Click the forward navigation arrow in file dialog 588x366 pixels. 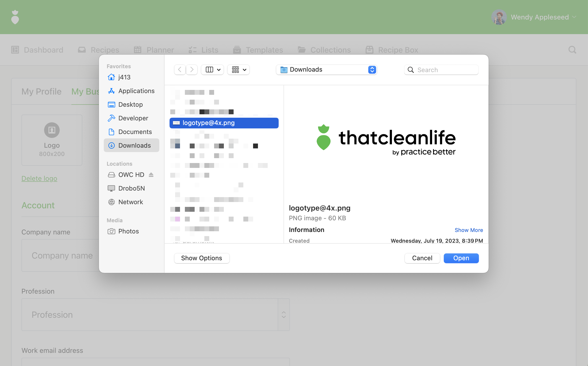[192, 70]
